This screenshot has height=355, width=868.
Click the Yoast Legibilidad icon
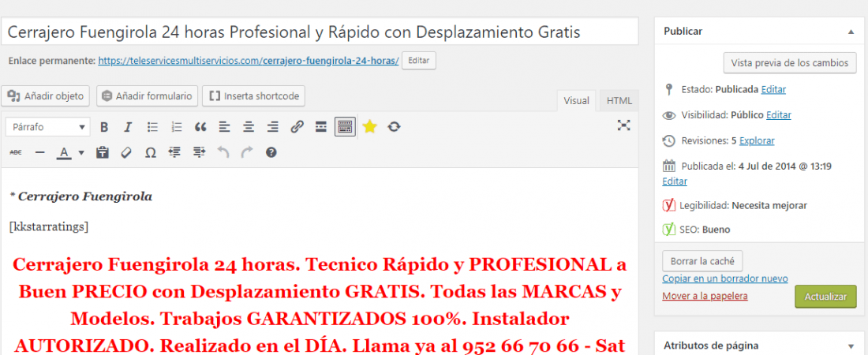tap(669, 205)
